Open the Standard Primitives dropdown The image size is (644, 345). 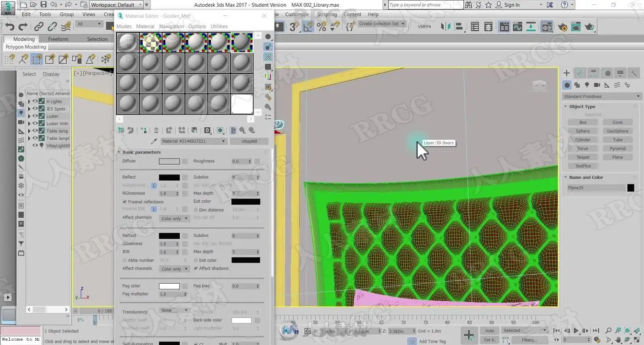point(601,96)
